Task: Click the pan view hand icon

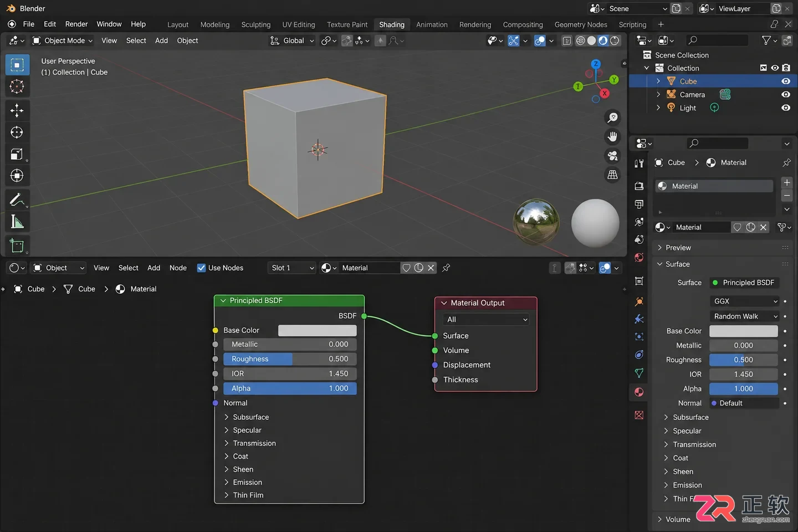Action: coord(612,137)
